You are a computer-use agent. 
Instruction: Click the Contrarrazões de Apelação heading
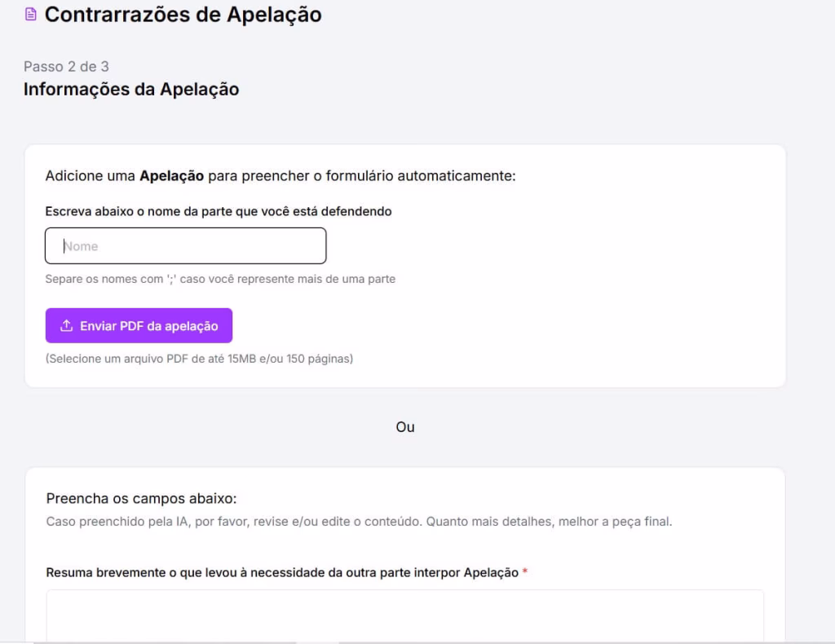pyautogui.click(x=183, y=15)
